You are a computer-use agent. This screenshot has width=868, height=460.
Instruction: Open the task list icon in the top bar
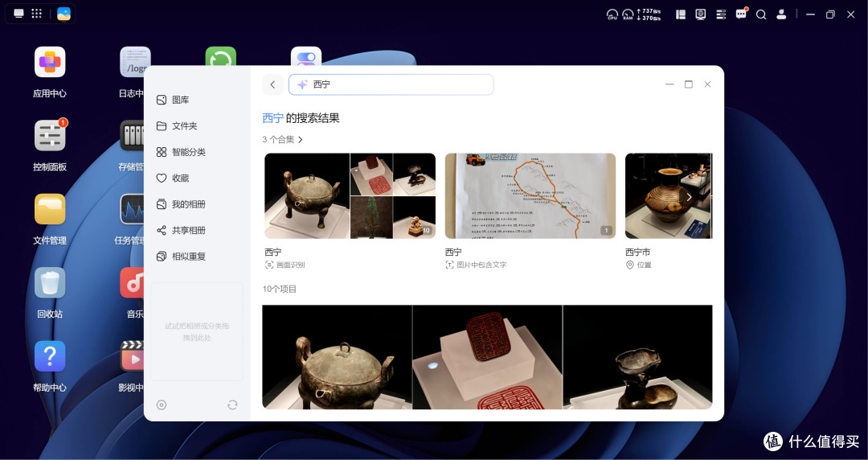coord(721,14)
